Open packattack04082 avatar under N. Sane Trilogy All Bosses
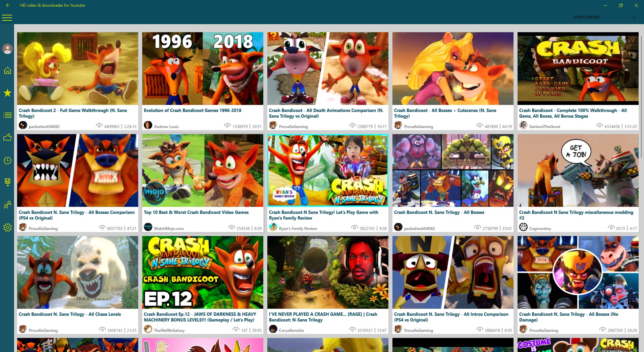The width and height of the screenshot is (644, 352). click(x=398, y=227)
